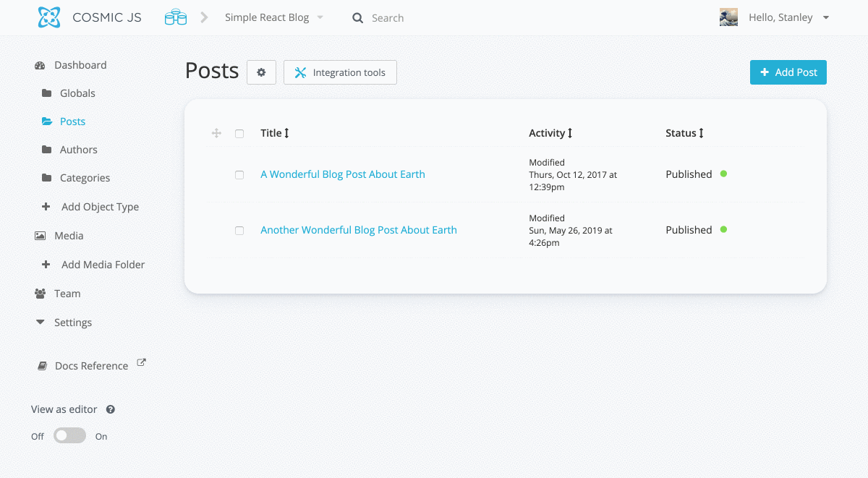
Task: Open the Docs Reference link
Action: [x=92, y=366]
